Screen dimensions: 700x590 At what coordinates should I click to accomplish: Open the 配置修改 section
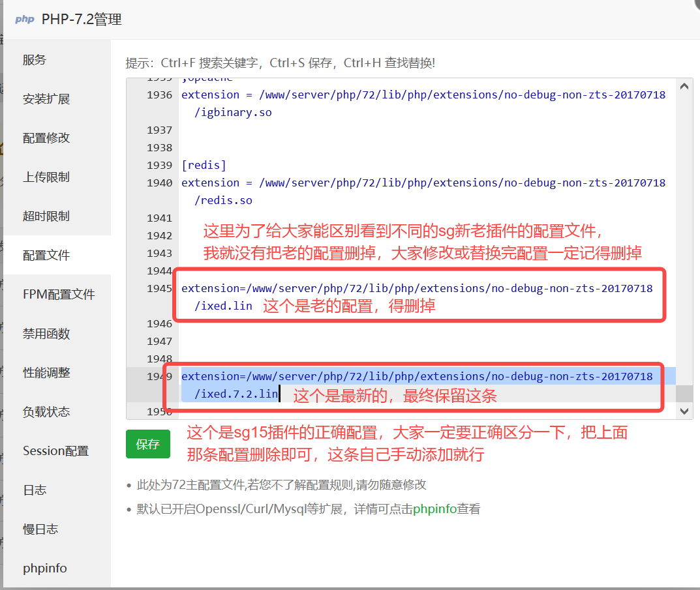[x=46, y=138]
